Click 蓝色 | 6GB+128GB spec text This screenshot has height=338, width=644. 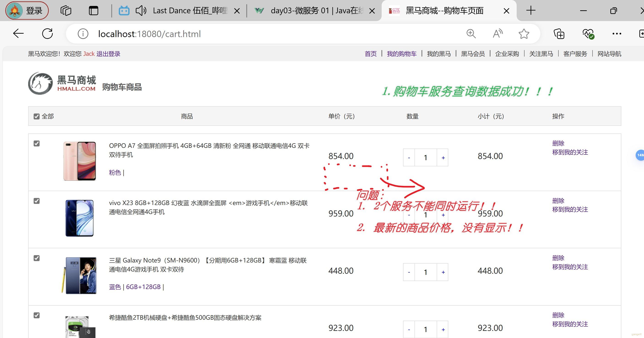136,287
